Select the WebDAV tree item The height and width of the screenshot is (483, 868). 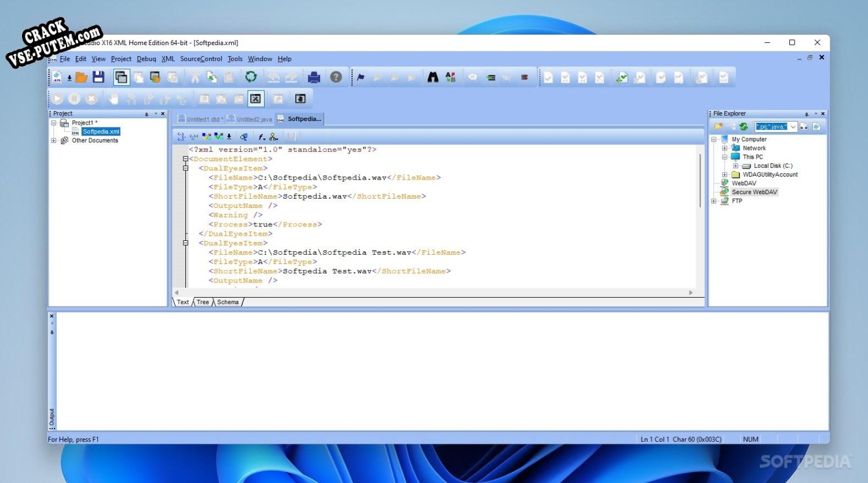pos(744,184)
